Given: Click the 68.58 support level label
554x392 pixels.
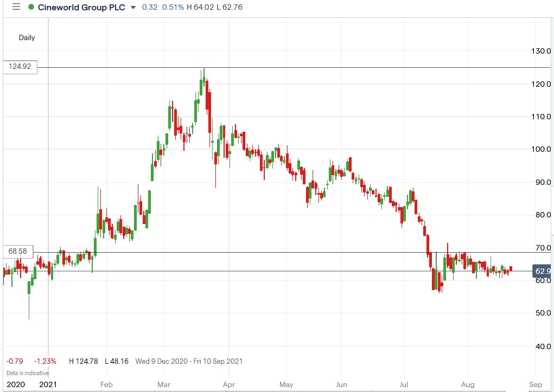Looking at the screenshot, I should [18, 250].
